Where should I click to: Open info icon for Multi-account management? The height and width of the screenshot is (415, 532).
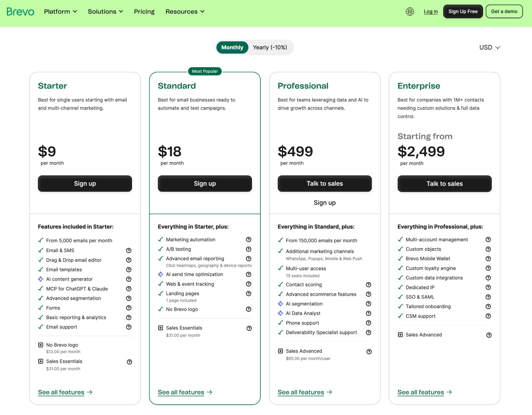pos(488,240)
